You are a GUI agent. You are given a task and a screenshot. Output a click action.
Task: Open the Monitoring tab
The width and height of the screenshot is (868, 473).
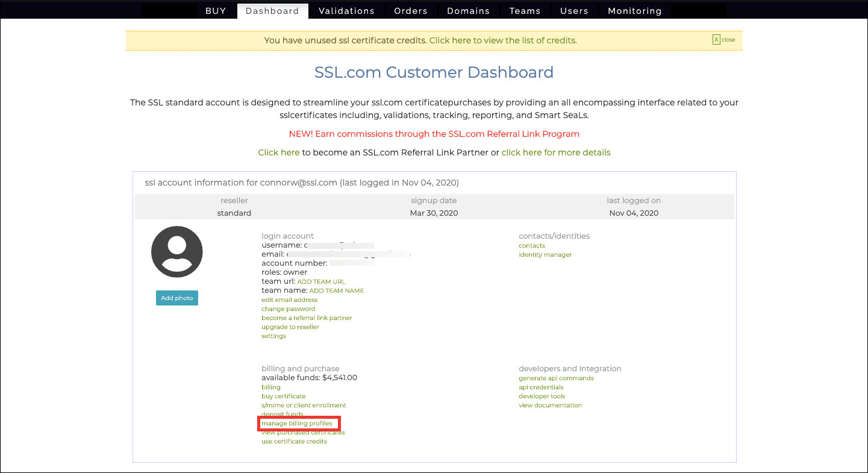(634, 11)
